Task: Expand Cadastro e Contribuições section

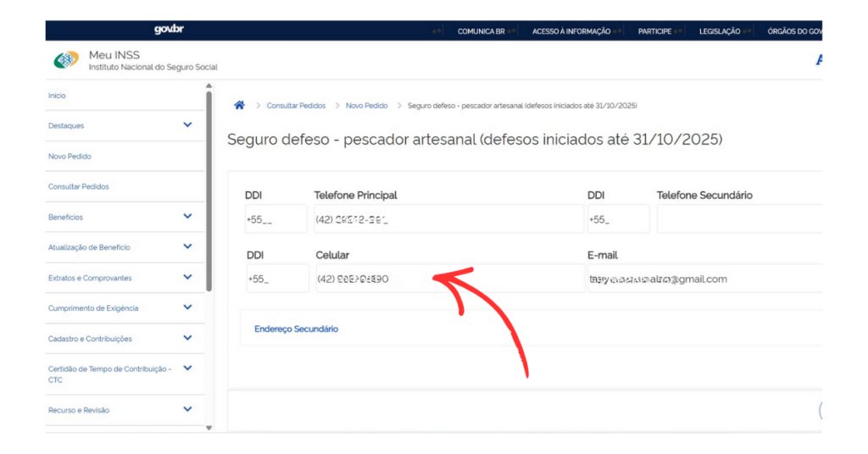Action: click(187, 339)
